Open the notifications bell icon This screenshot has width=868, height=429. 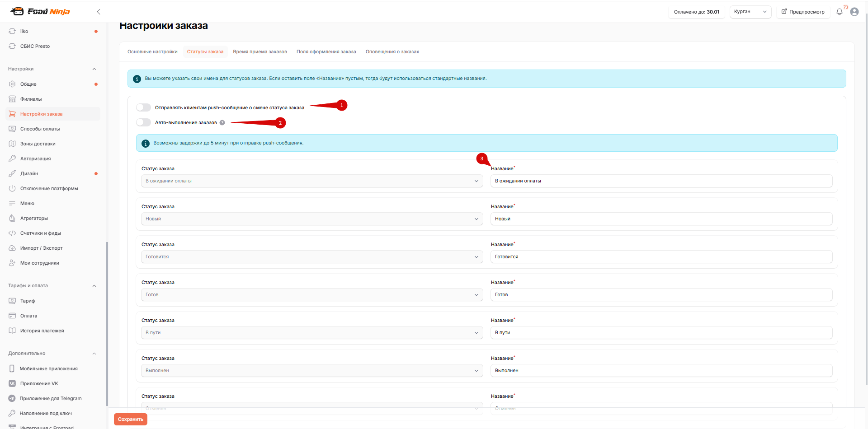840,12
